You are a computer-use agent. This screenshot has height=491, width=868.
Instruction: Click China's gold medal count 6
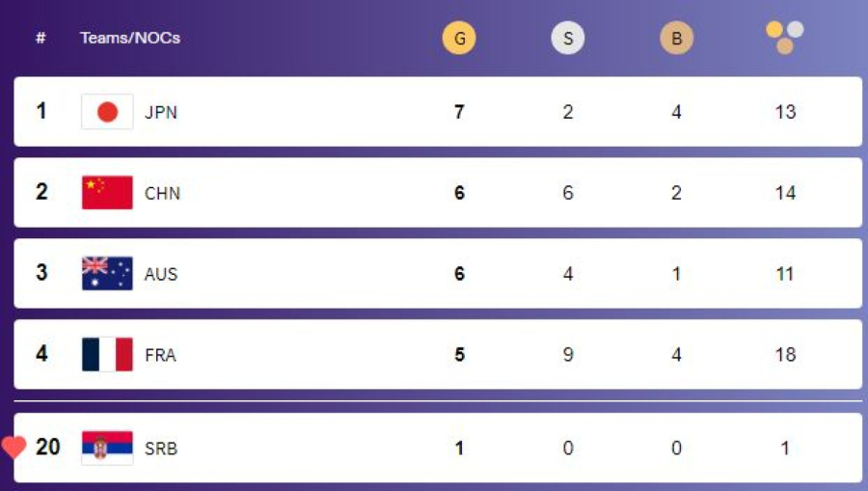tap(459, 193)
